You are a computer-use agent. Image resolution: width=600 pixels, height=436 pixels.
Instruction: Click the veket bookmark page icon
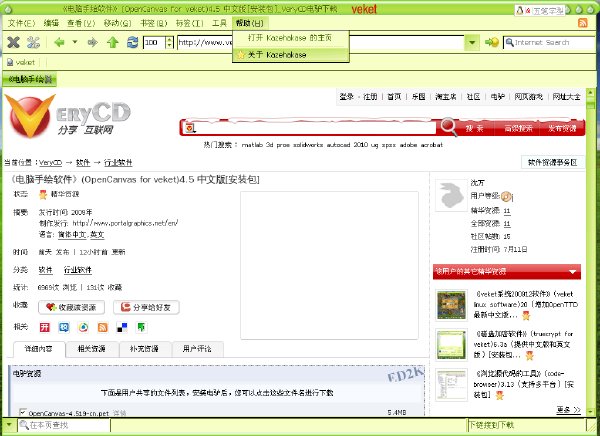click(x=10, y=62)
